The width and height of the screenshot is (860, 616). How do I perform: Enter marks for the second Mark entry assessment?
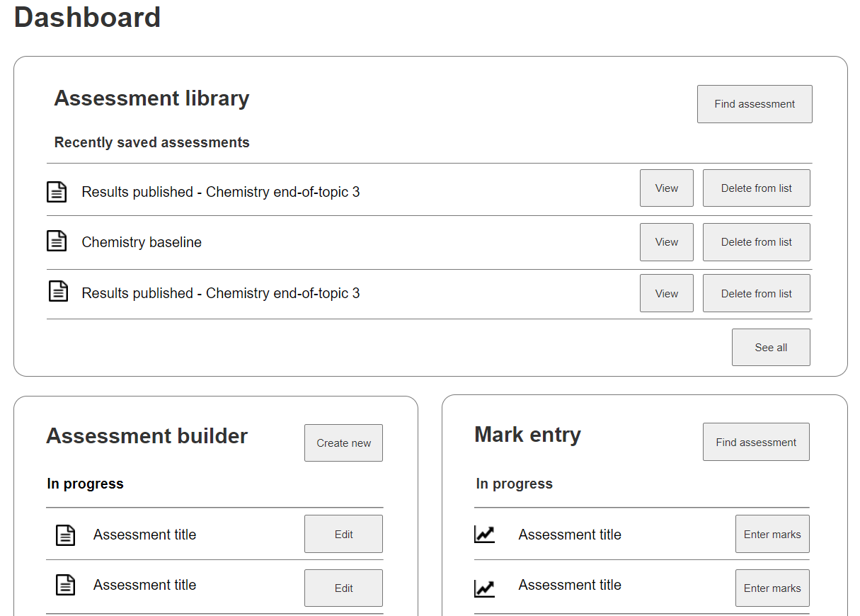772,588
